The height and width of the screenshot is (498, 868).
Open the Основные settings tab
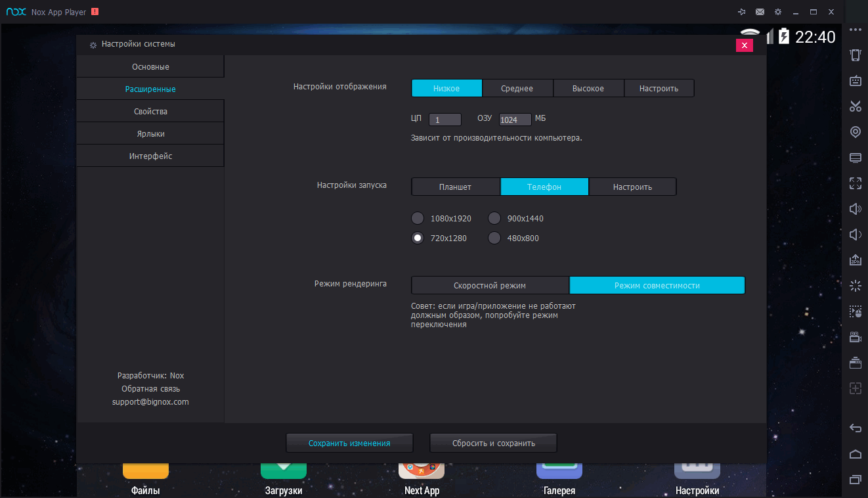(150, 66)
